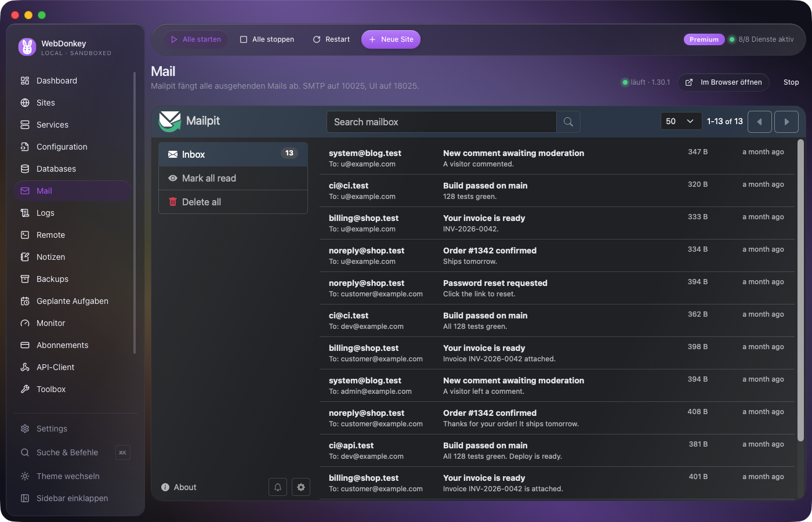This screenshot has height=522, width=812.
Task: Open 'Build passed on main' from ci@api.test
Action: click(x=558, y=451)
